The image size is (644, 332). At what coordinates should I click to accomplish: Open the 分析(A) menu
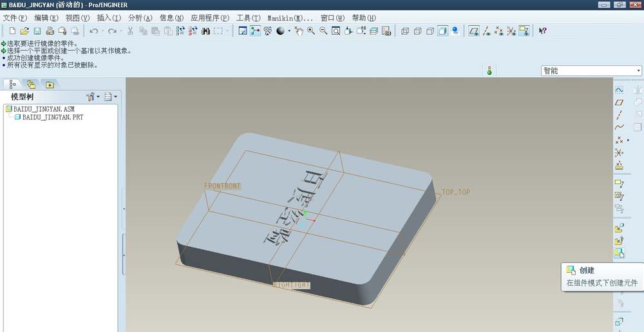tap(140, 18)
